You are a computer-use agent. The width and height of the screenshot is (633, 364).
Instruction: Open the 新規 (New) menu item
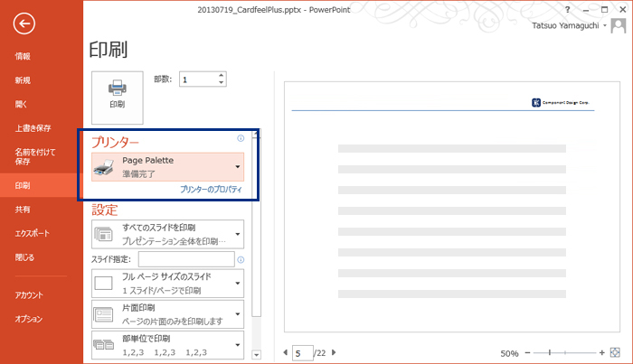pyautogui.click(x=23, y=80)
